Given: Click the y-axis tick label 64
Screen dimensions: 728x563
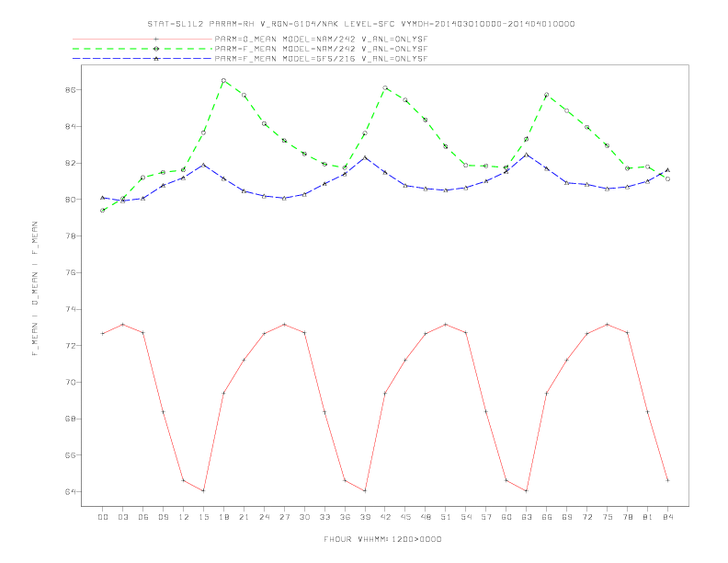Looking at the screenshot, I should [x=71, y=492].
